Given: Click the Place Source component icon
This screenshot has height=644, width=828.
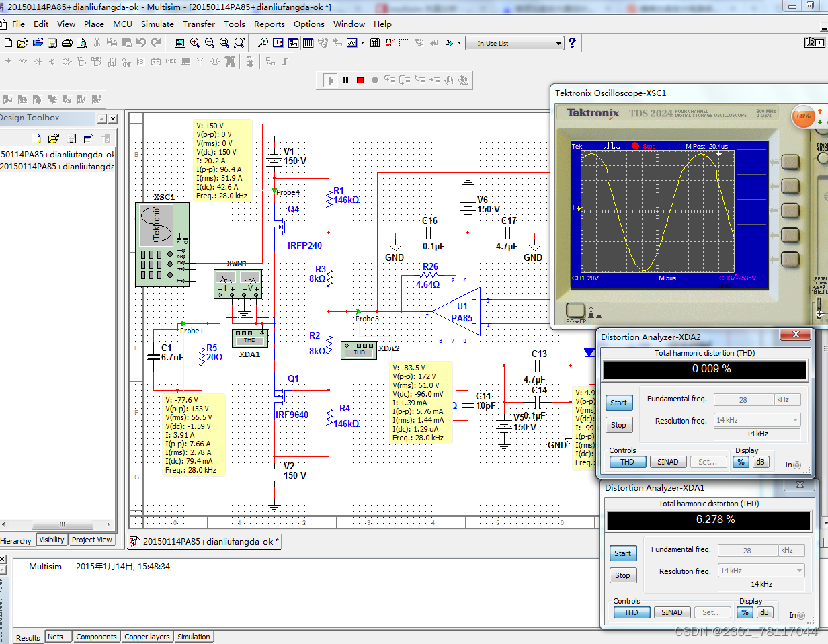Looking at the screenshot, I should coord(8,61).
